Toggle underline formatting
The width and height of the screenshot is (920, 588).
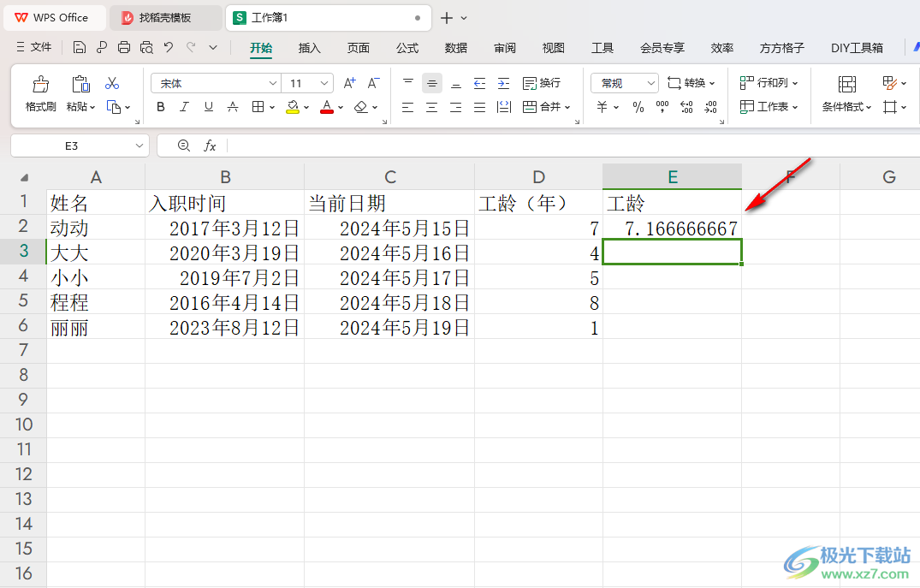pos(208,107)
